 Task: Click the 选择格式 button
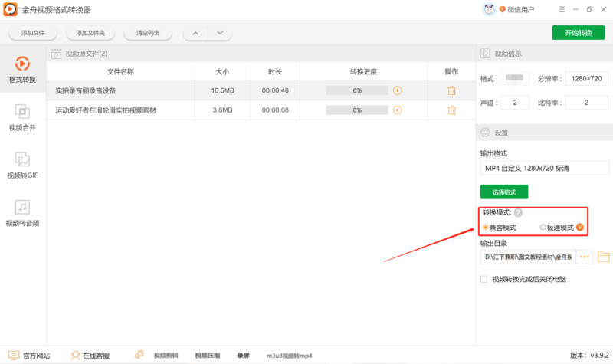pos(503,192)
